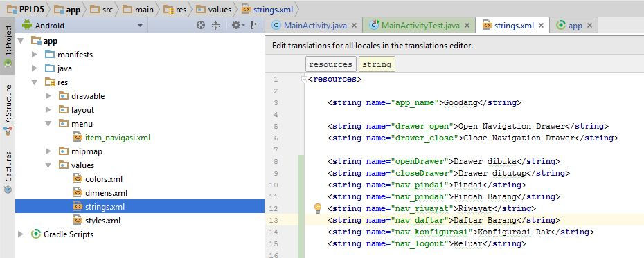Click src in the breadcrumb bar
Screen dimensions: 644x258
(x=101, y=9)
